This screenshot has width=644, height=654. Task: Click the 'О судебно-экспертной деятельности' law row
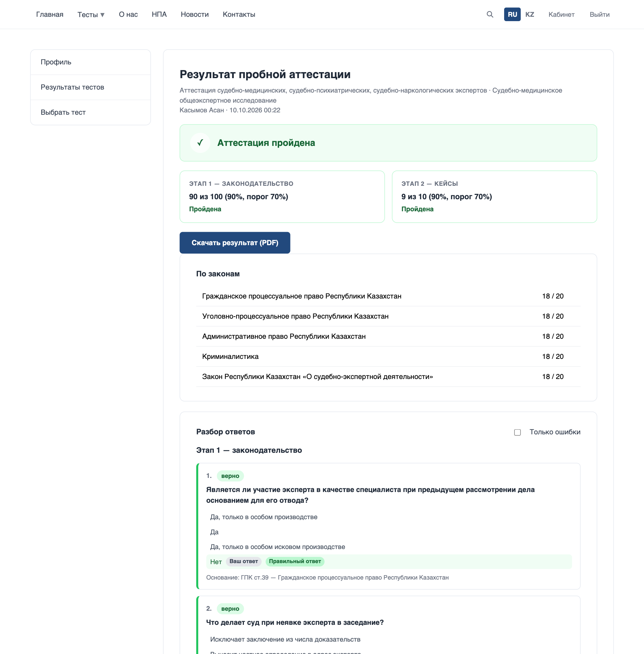[388, 377]
